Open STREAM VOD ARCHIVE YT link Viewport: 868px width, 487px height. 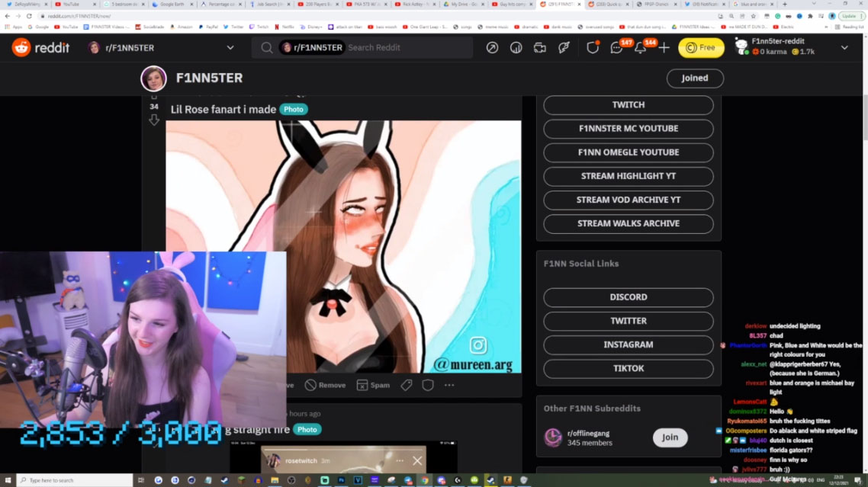point(628,200)
